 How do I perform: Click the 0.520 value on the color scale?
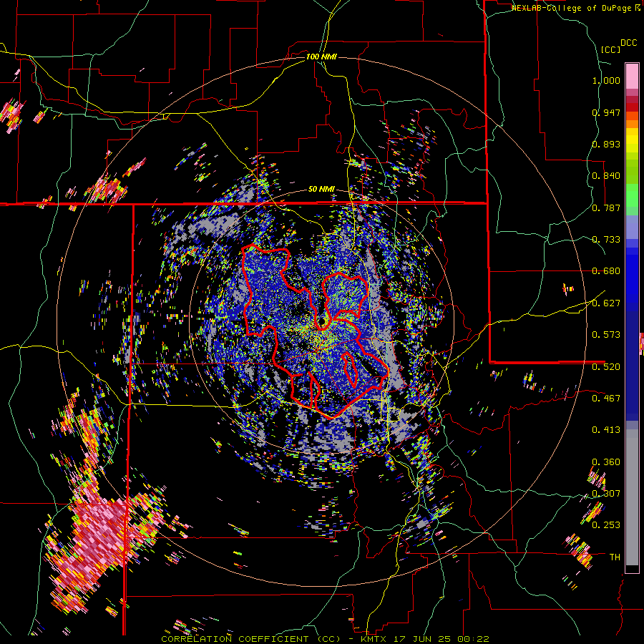tap(606, 366)
